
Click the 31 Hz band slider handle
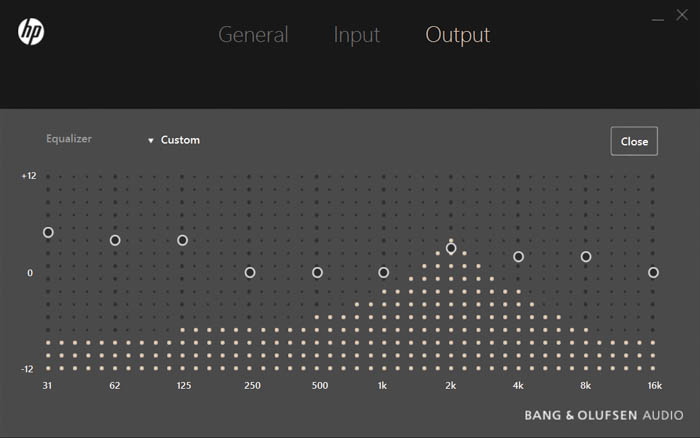[48, 232]
